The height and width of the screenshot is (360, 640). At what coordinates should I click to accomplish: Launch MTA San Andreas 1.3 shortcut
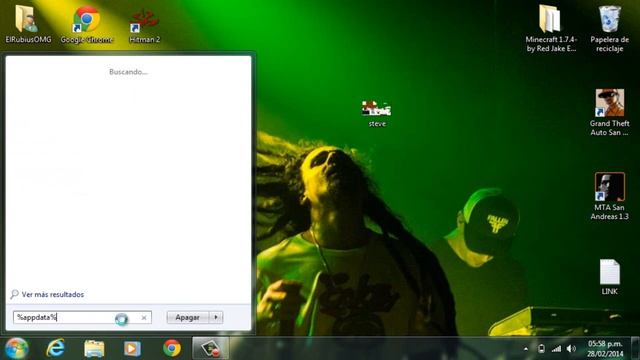[609, 196]
